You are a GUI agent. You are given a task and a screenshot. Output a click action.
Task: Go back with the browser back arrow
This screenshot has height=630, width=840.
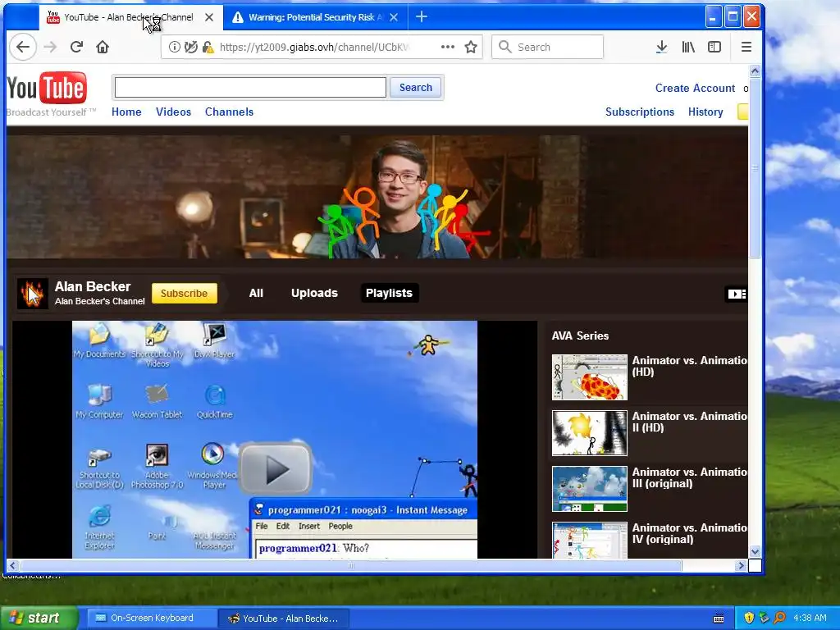[x=22, y=47]
